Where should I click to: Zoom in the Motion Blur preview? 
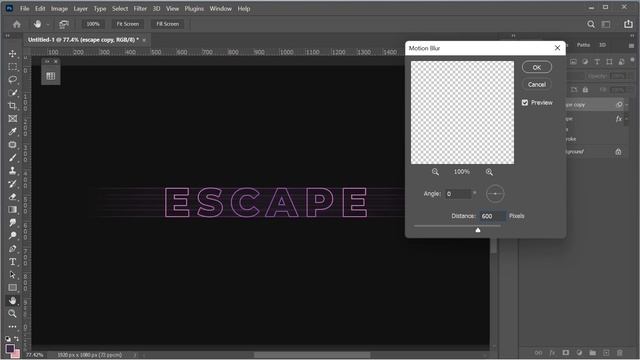click(x=489, y=172)
